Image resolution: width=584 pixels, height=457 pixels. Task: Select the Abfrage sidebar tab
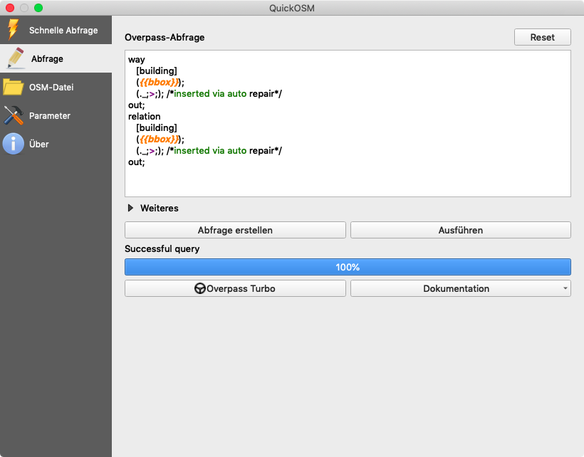56,58
